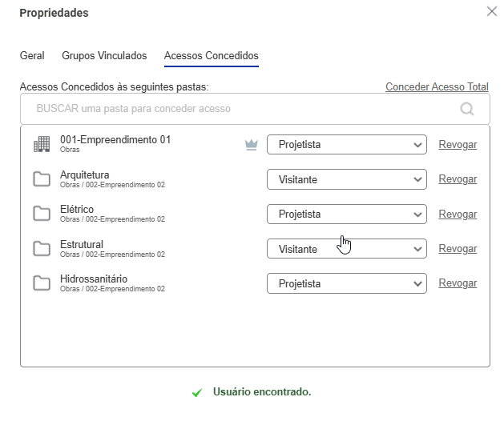This screenshot has width=504, height=425.
Task: Click the Elétrico folder icon
Action: (42, 214)
